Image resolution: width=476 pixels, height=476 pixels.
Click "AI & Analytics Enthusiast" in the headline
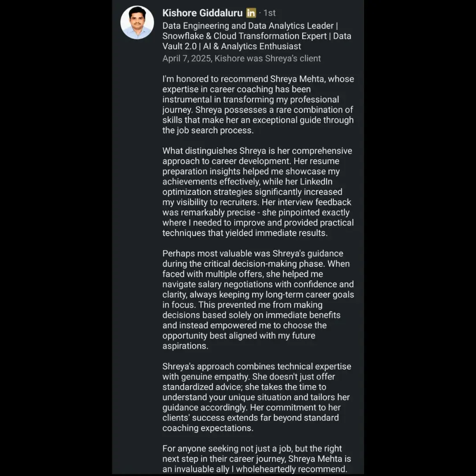252,46
